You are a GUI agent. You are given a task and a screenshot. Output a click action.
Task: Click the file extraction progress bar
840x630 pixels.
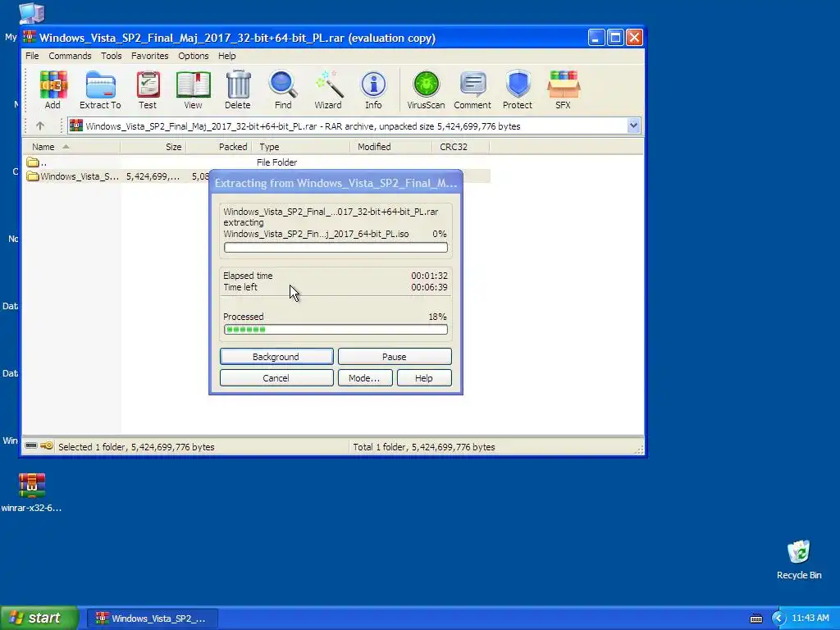(336, 248)
